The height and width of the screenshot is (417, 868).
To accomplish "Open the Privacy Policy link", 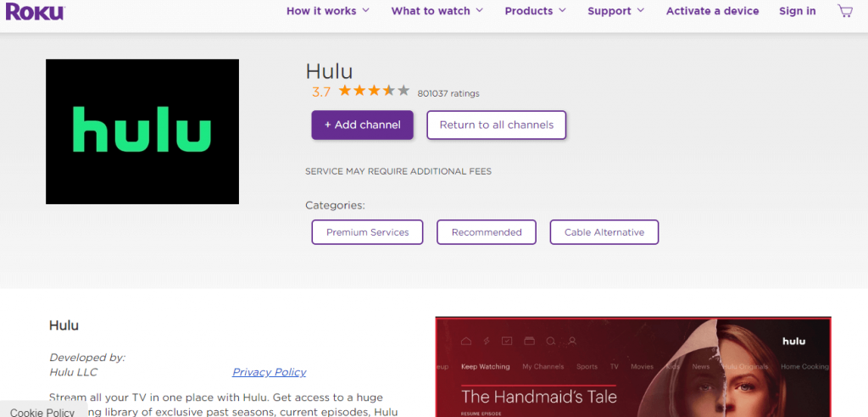I will 269,372.
